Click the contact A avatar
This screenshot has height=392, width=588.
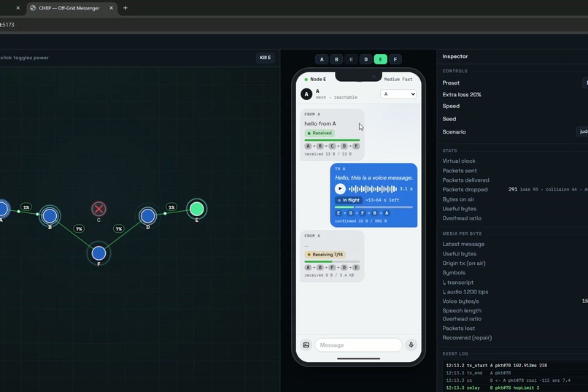(x=306, y=94)
